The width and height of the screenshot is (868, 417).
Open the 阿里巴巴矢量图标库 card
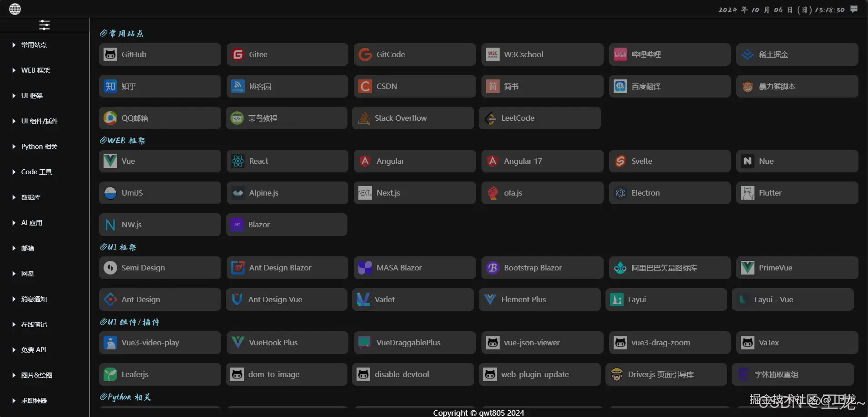tap(670, 268)
